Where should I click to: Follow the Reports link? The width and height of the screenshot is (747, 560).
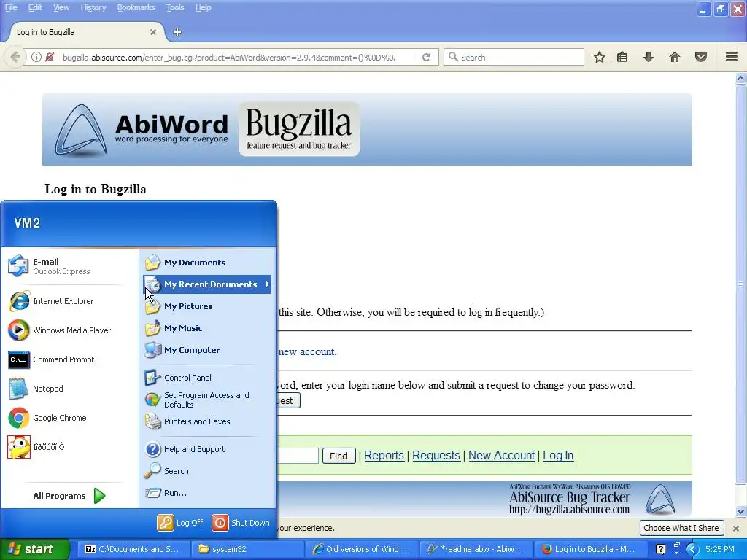[384, 455]
